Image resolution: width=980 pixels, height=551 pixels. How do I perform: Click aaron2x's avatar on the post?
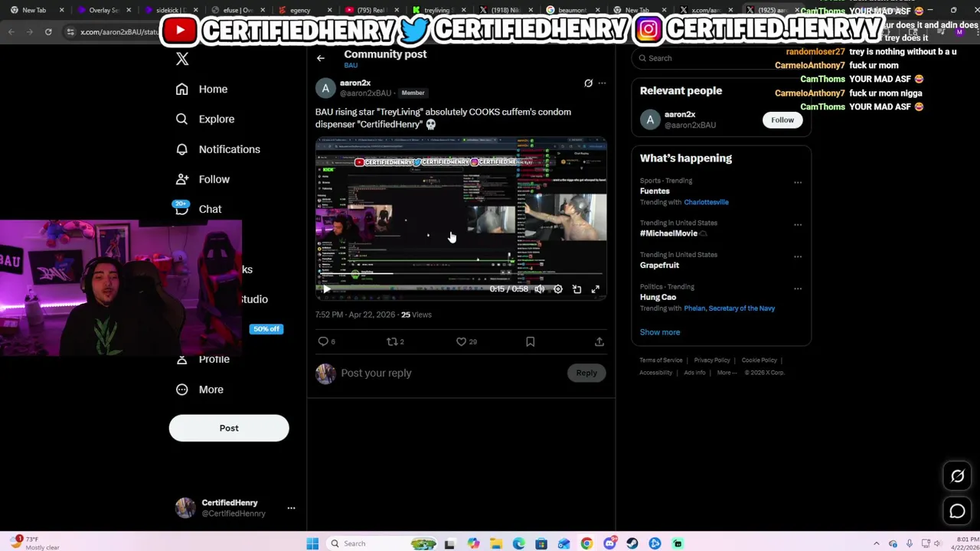click(x=325, y=88)
